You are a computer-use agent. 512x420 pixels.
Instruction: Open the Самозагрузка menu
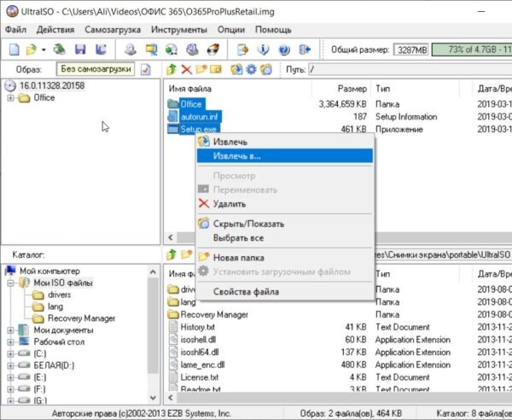(x=113, y=30)
